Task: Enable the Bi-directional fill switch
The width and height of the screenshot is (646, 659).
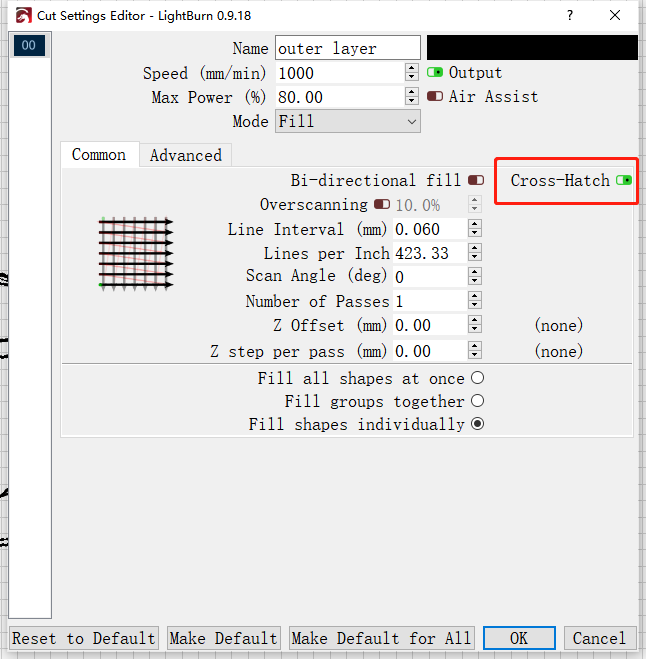Action: [476, 180]
